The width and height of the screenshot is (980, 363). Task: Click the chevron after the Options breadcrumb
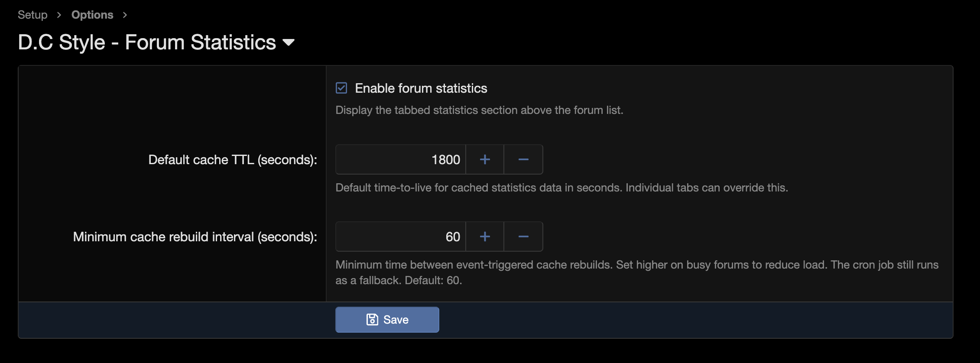pyautogui.click(x=125, y=14)
